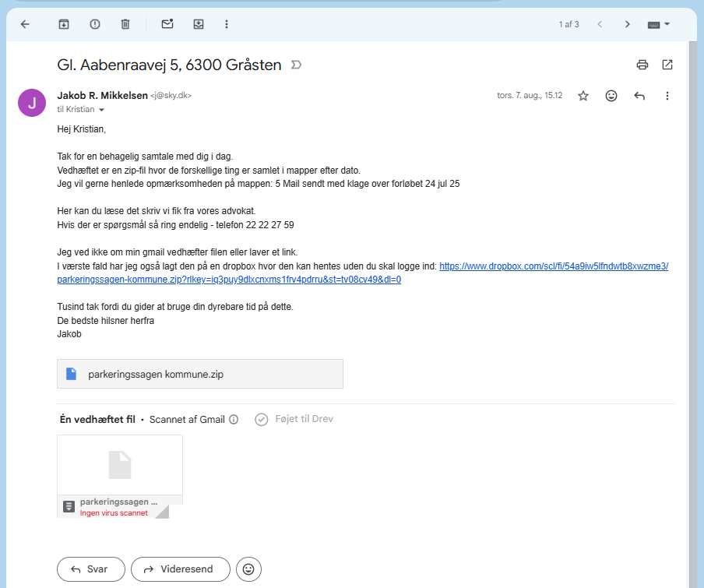Open the Dropbox link in the email
The height and width of the screenshot is (588, 704).
553,266
